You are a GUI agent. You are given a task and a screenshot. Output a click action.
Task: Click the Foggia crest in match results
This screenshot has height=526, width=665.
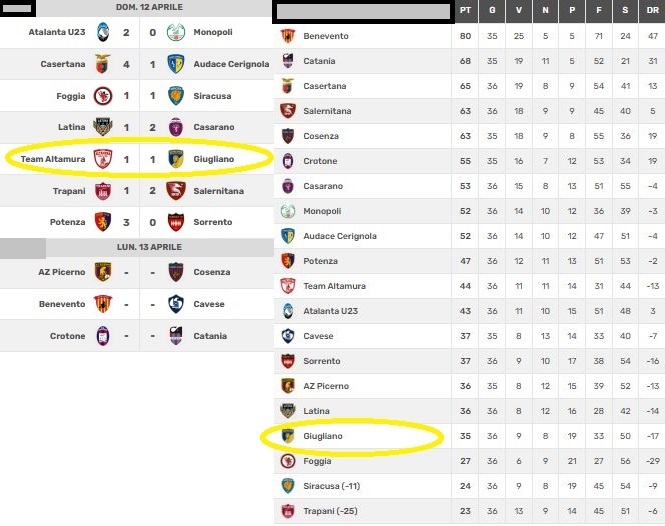coord(101,96)
